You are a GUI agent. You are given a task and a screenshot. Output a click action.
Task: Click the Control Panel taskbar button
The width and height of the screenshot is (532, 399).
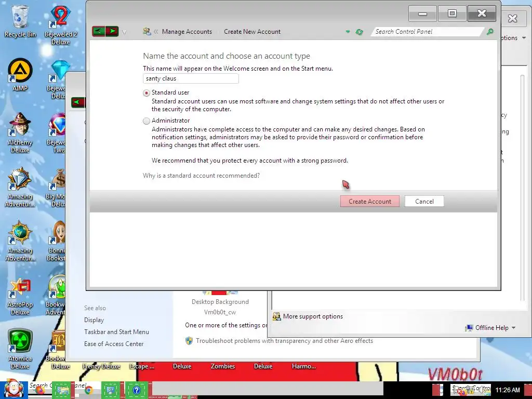(x=111, y=390)
